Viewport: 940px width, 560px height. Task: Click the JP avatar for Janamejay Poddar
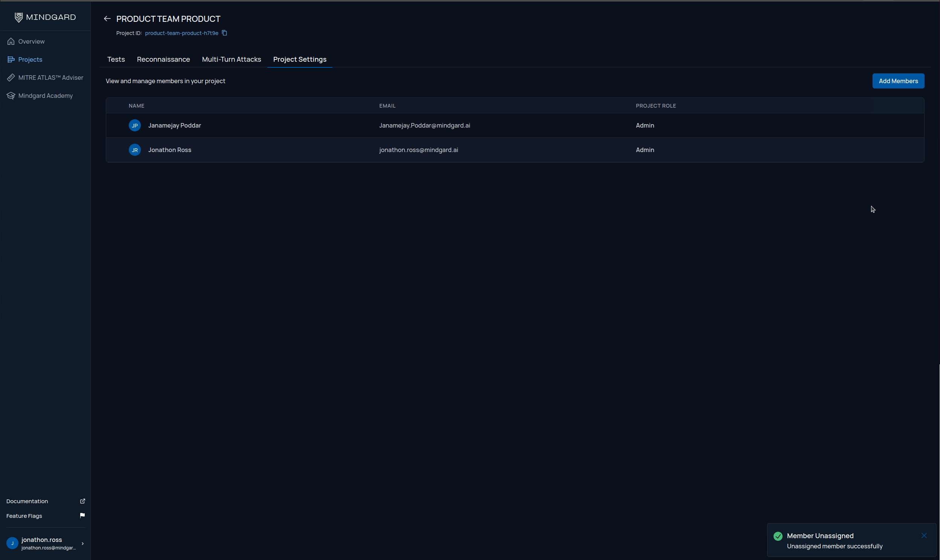point(135,126)
